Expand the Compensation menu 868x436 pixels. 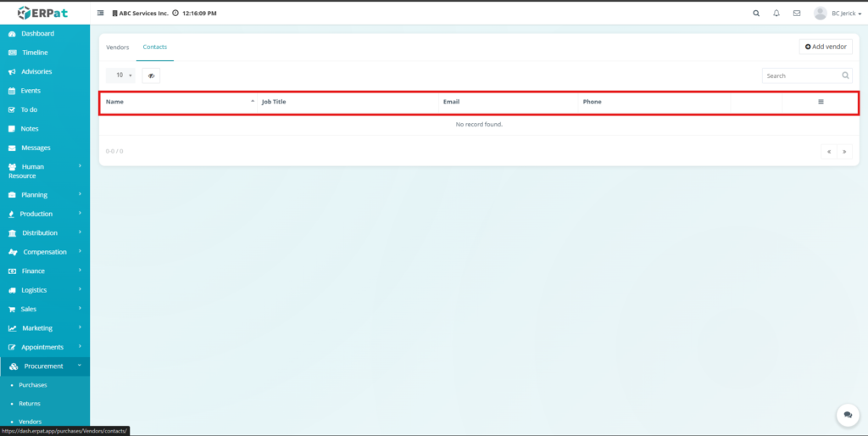click(45, 252)
